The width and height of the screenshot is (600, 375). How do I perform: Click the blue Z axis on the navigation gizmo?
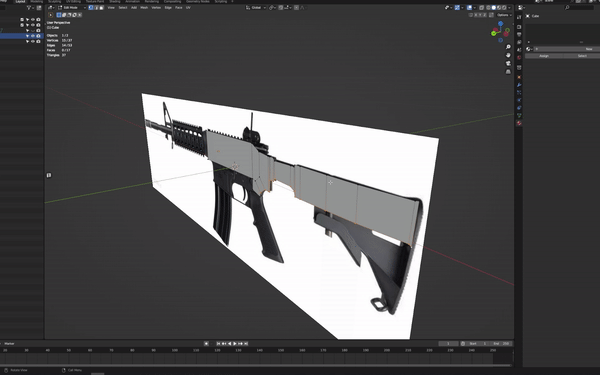click(501, 24)
